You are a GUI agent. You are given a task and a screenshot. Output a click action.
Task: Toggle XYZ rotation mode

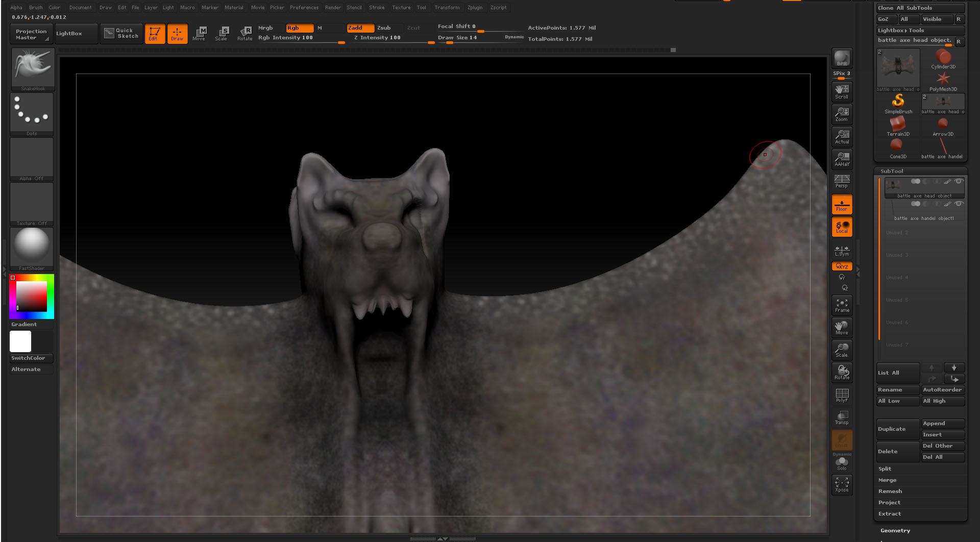point(842,266)
